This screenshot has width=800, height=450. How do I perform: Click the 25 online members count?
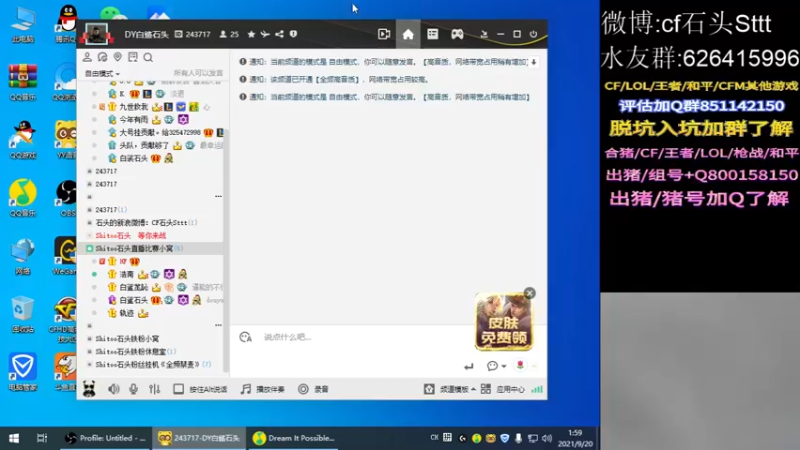230,34
